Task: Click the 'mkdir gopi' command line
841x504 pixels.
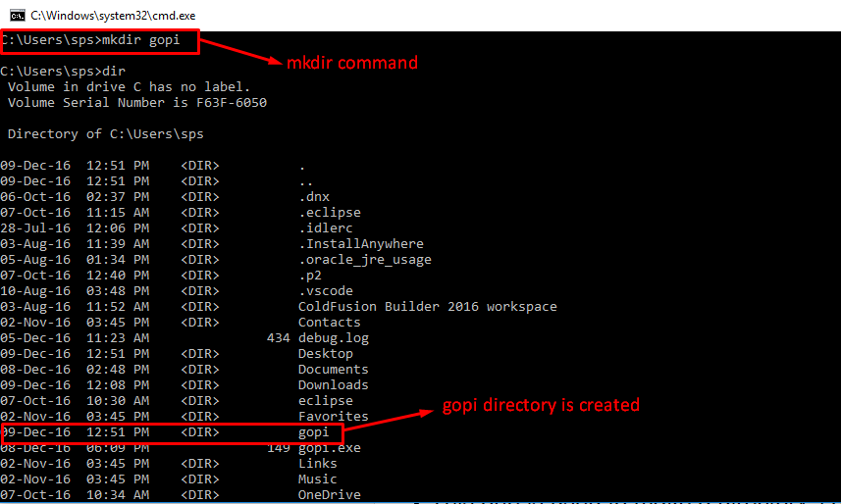Action: point(90,40)
